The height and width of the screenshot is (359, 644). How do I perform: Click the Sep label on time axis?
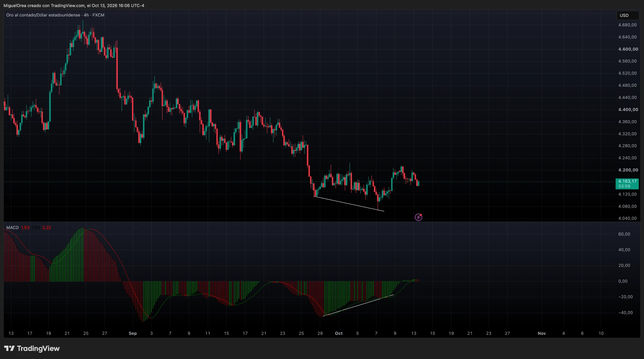coord(133,333)
